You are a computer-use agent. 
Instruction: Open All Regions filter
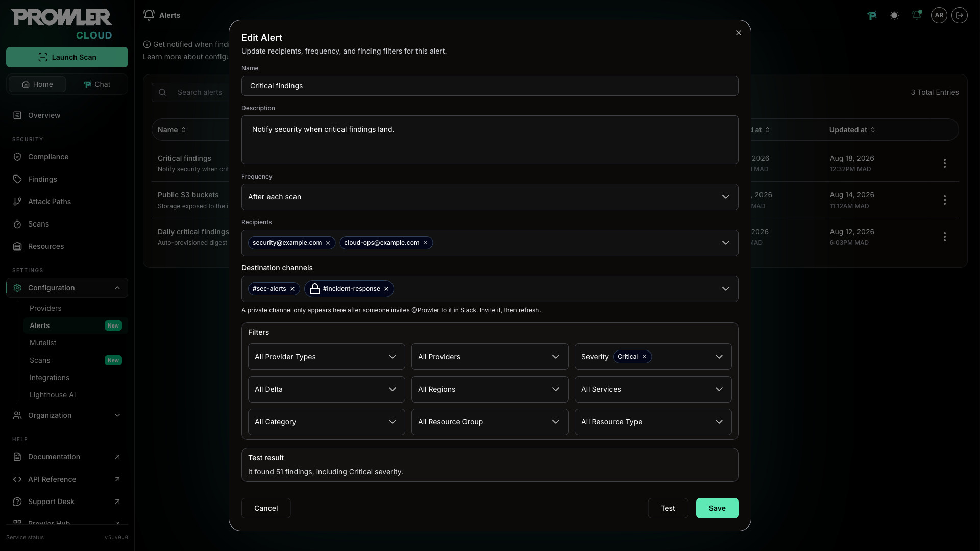tap(489, 389)
